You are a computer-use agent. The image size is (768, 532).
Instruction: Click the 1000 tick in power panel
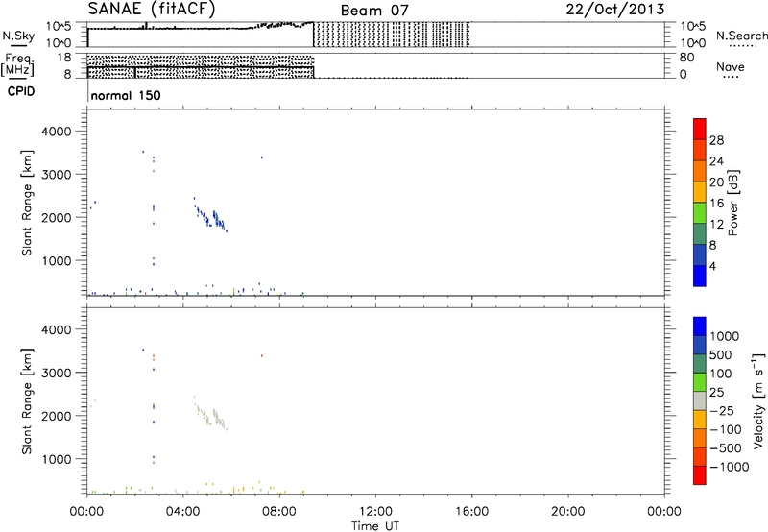click(56, 260)
